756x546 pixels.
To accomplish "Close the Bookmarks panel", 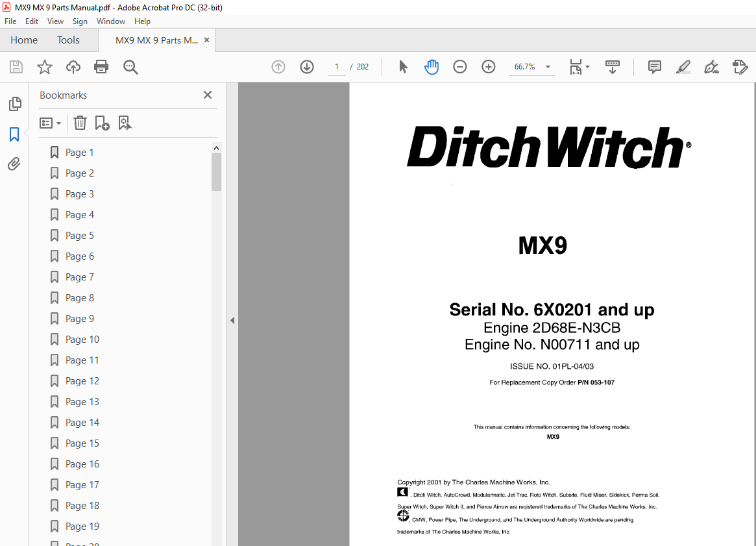I will pos(207,95).
